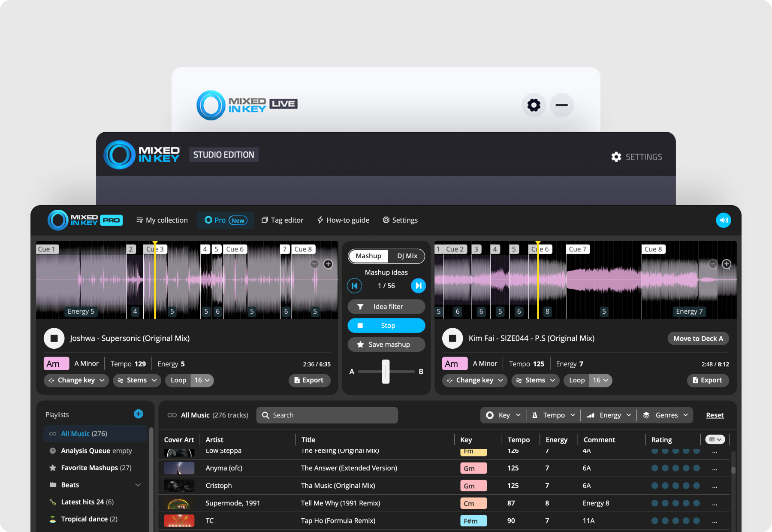Select Mashup mode

point(368,256)
